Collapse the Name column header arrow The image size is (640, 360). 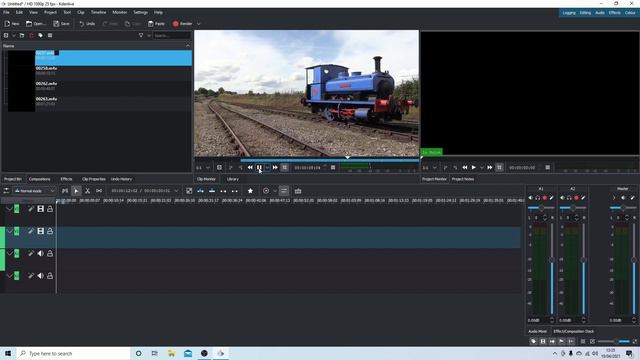pos(188,46)
